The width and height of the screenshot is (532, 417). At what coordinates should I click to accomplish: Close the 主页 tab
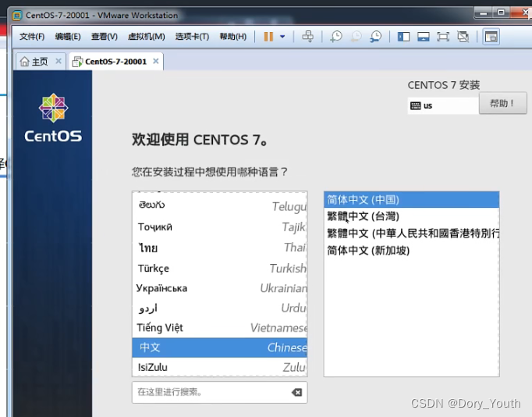[x=59, y=61]
